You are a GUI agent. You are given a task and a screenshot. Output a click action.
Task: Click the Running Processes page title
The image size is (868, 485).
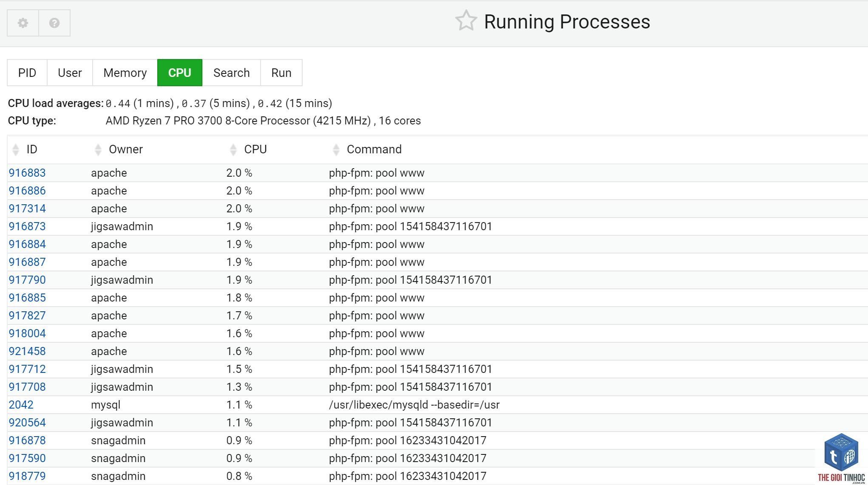(567, 22)
